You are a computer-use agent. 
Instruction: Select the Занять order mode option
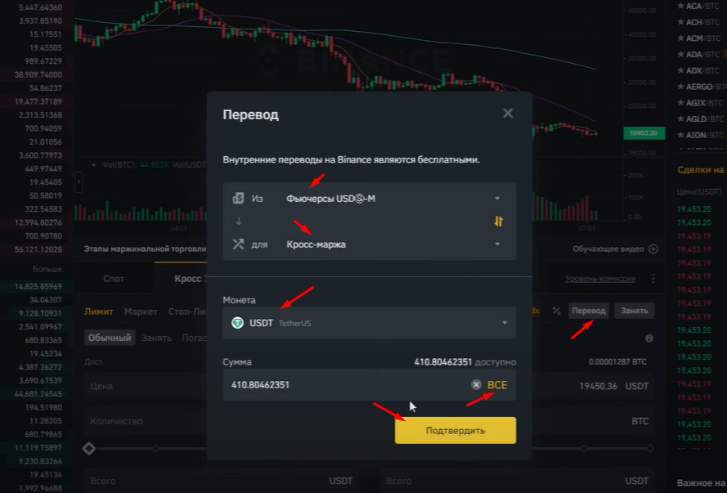click(x=156, y=338)
